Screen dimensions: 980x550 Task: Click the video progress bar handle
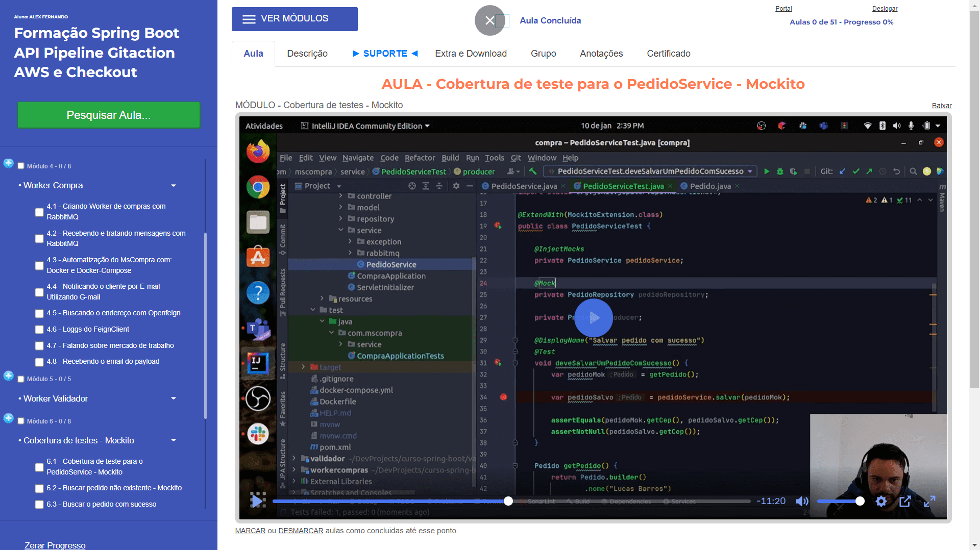(x=508, y=501)
